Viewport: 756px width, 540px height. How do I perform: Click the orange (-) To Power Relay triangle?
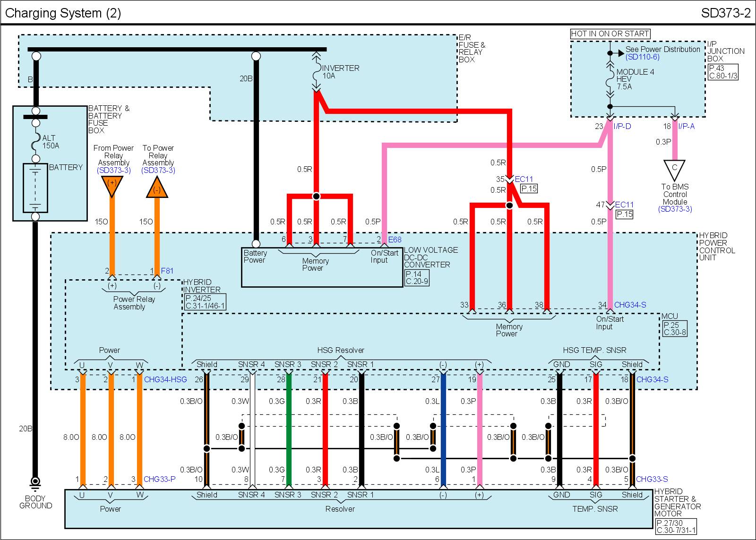click(157, 187)
